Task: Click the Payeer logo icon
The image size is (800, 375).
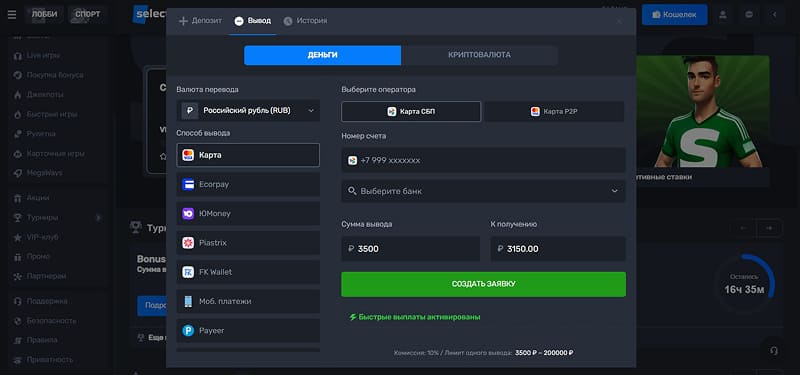Action: tap(188, 331)
